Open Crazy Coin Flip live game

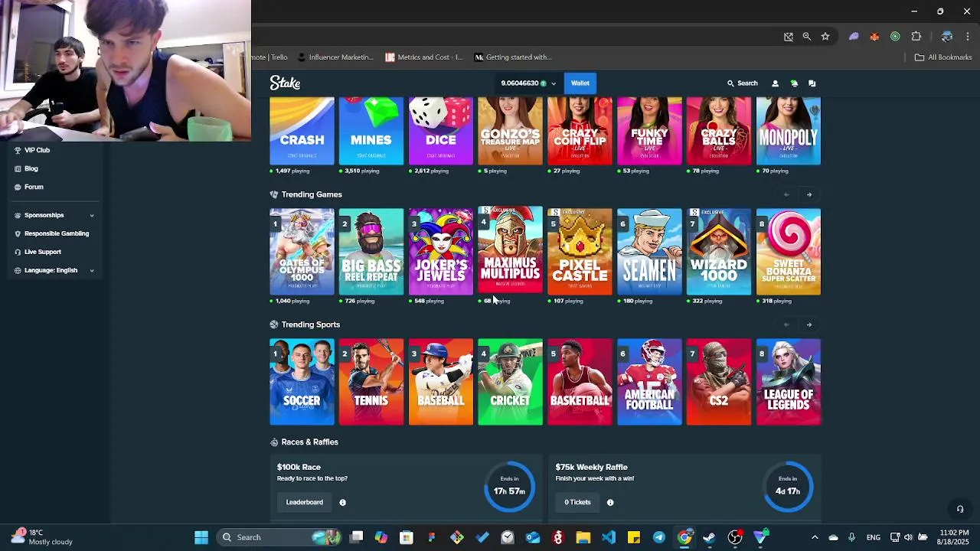pyautogui.click(x=580, y=131)
